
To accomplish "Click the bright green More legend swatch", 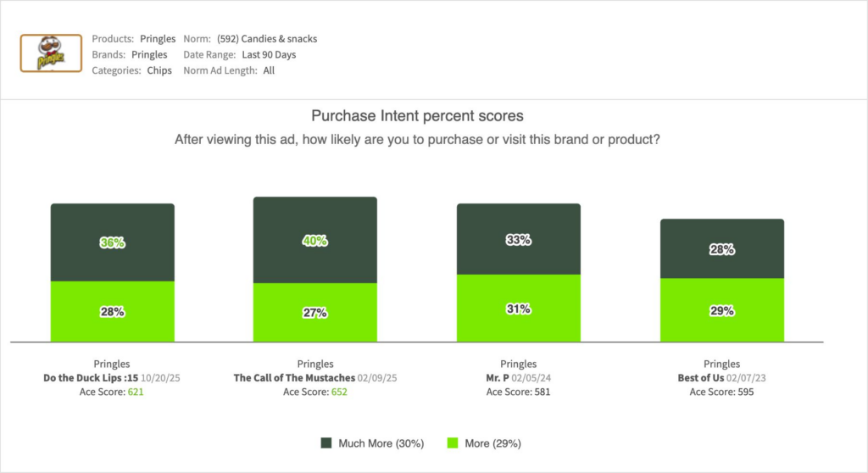I will point(451,443).
